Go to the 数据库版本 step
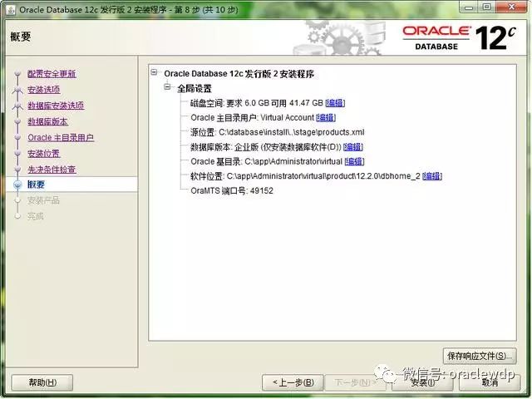Viewport: 532px width, 399px height. pyautogui.click(x=48, y=121)
